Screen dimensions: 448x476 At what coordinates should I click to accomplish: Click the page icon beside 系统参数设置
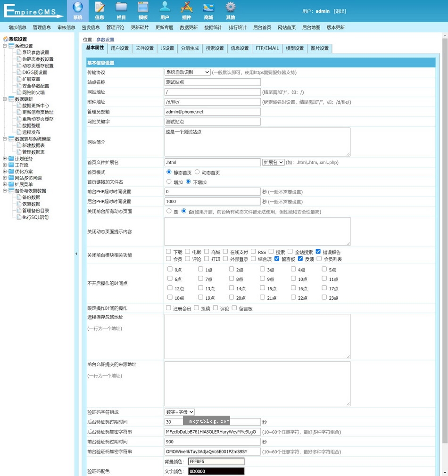coord(19,52)
